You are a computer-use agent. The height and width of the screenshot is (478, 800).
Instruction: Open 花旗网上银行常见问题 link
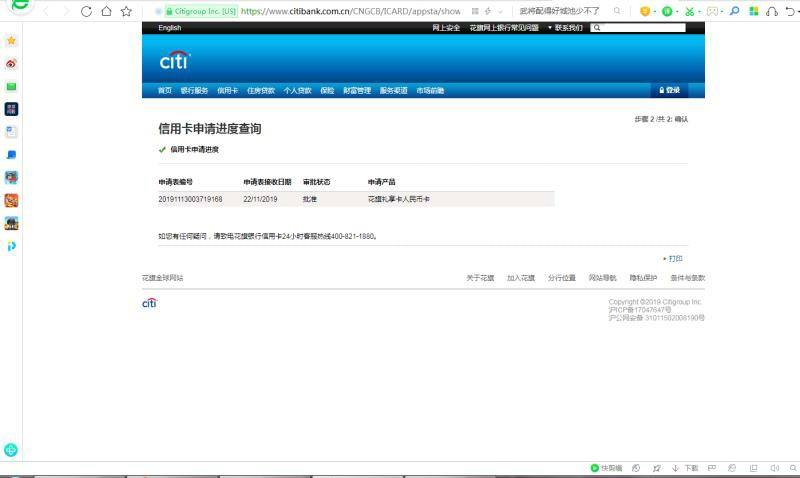tap(504, 28)
